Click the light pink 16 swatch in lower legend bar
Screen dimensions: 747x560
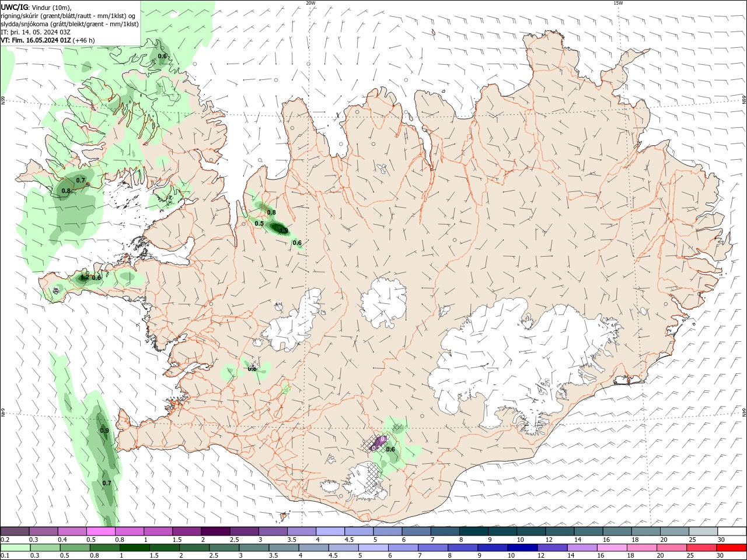(x=612, y=548)
